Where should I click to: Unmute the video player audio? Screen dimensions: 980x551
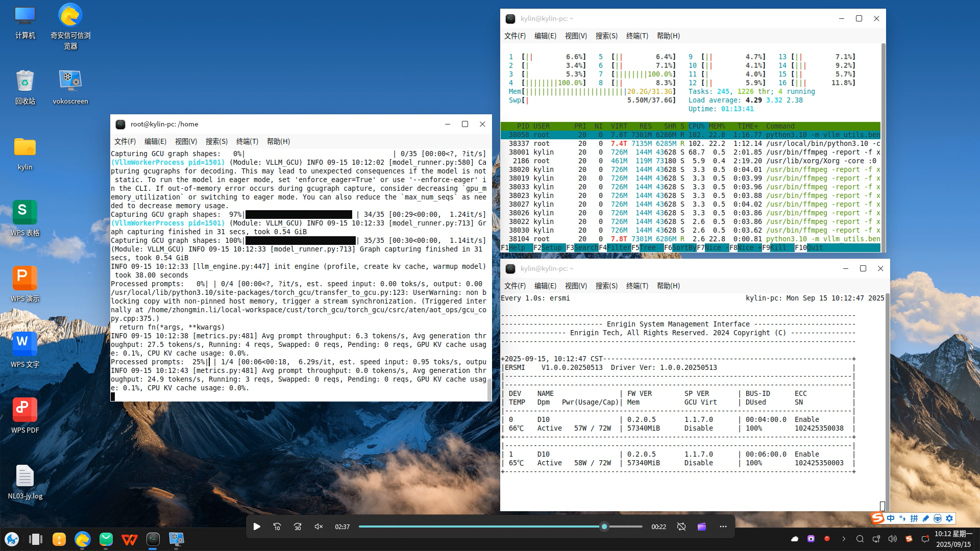[318, 527]
